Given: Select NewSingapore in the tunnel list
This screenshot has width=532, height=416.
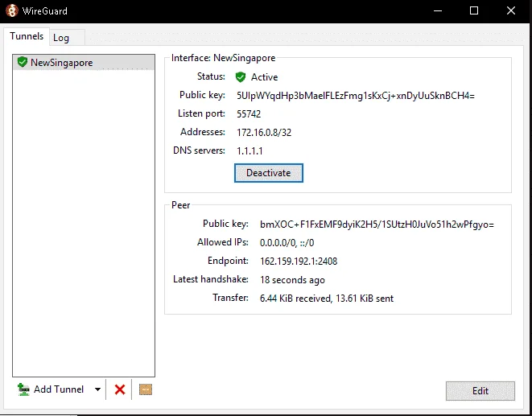Looking at the screenshot, I should 84,63.
